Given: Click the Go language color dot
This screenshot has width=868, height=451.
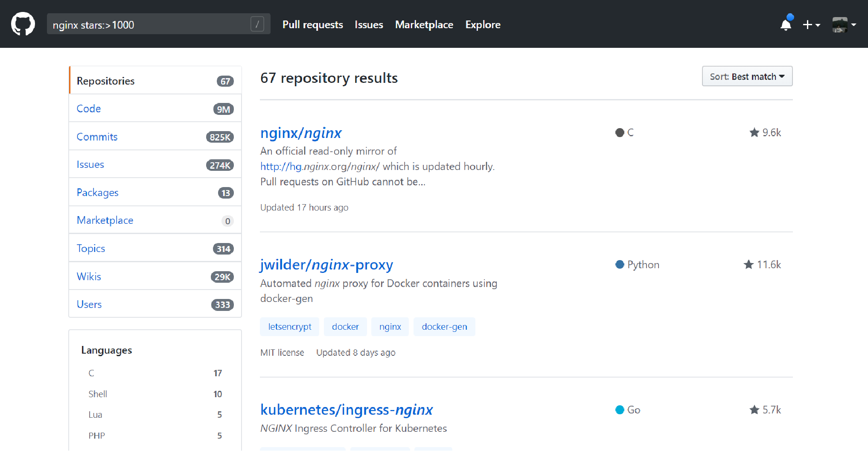Looking at the screenshot, I should pyautogui.click(x=620, y=410).
